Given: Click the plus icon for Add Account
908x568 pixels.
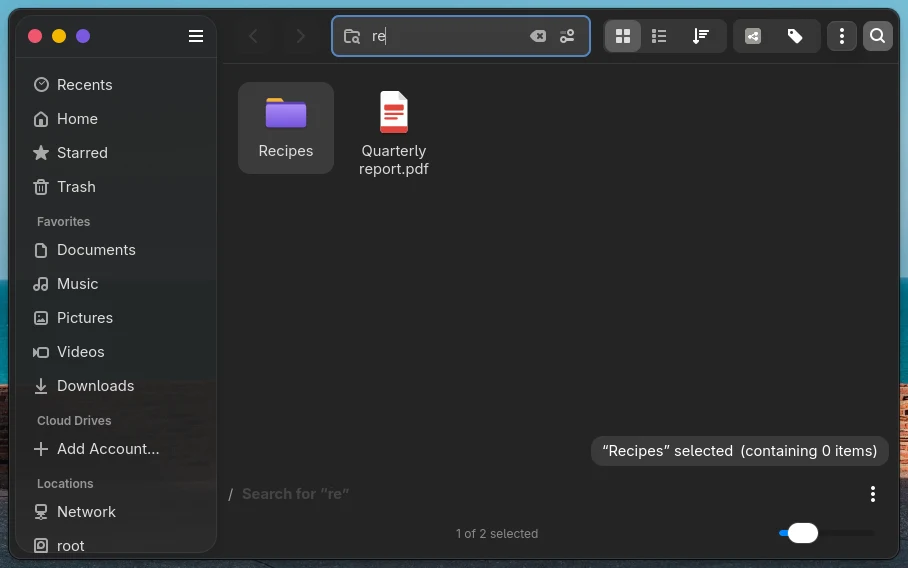Looking at the screenshot, I should [x=41, y=449].
